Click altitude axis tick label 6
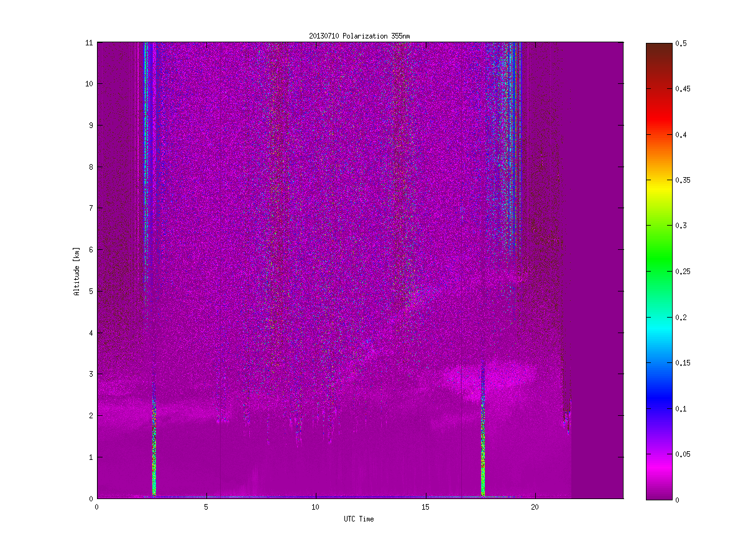The image size is (746, 560). pyautogui.click(x=91, y=250)
